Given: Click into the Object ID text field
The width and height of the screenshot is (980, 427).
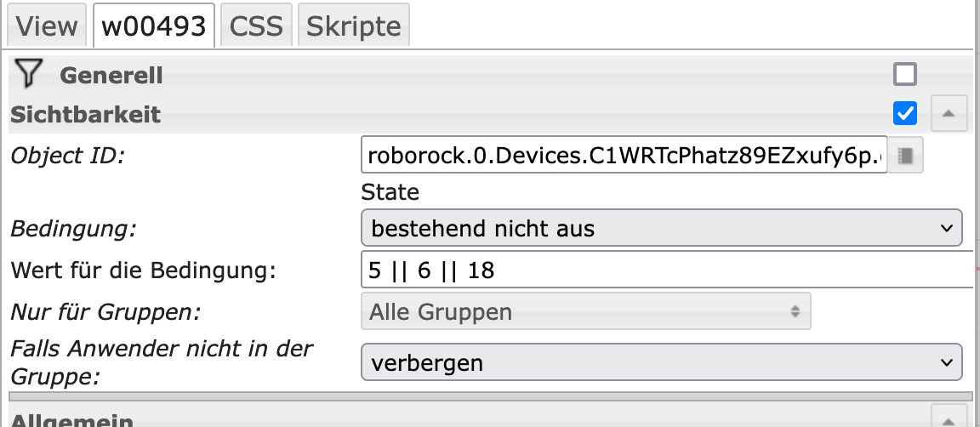Looking at the screenshot, I should coord(624,156).
